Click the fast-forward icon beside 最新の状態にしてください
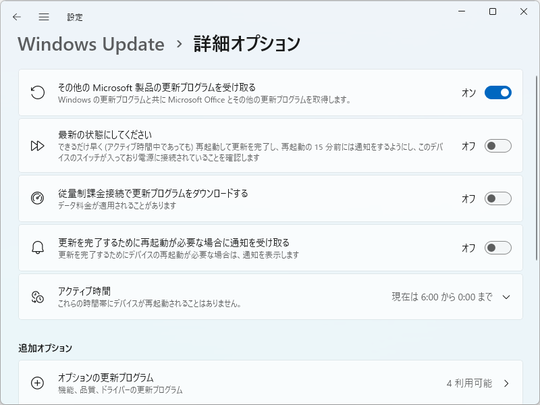 coord(38,146)
